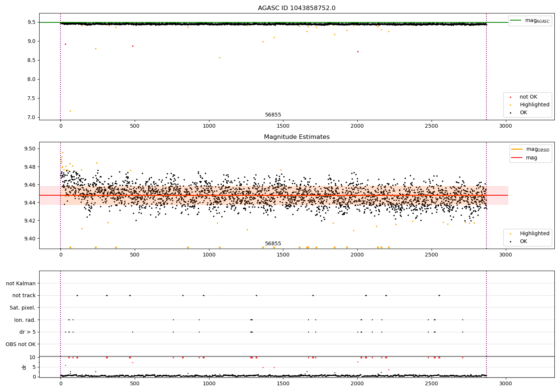This screenshot has width=560, height=392.
Task: Click the lowest orange outlier near 7.2 magnitude
Action: 70,111
